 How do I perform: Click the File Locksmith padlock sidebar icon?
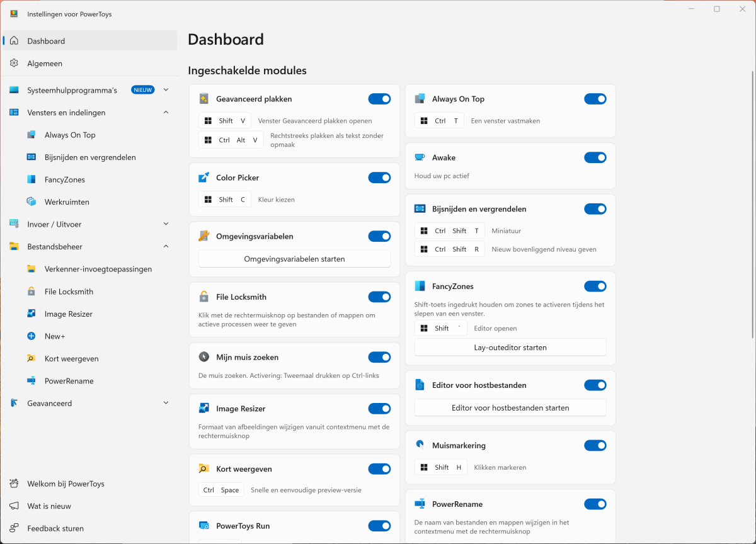(x=31, y=292)
